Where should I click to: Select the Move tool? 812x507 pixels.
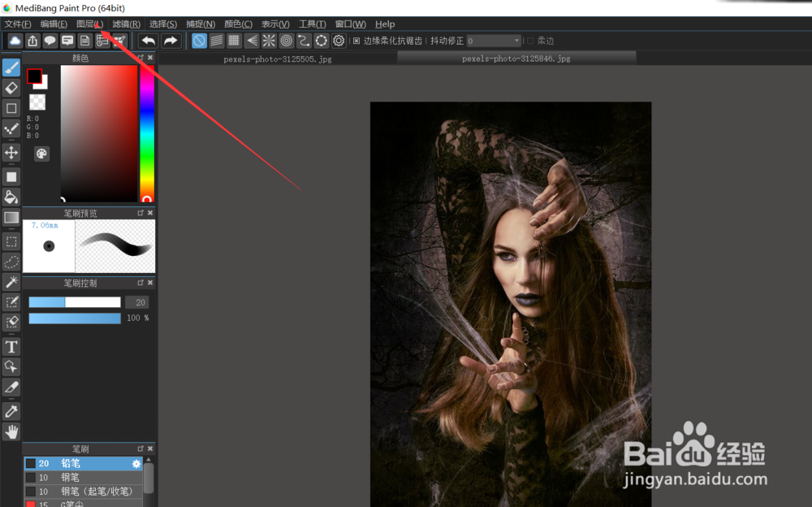(11, 153)
